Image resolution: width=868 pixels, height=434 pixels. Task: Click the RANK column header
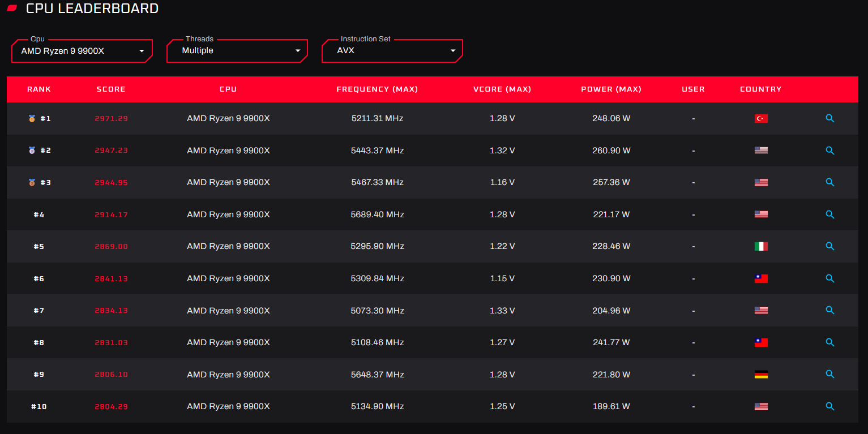pos(39,89)
